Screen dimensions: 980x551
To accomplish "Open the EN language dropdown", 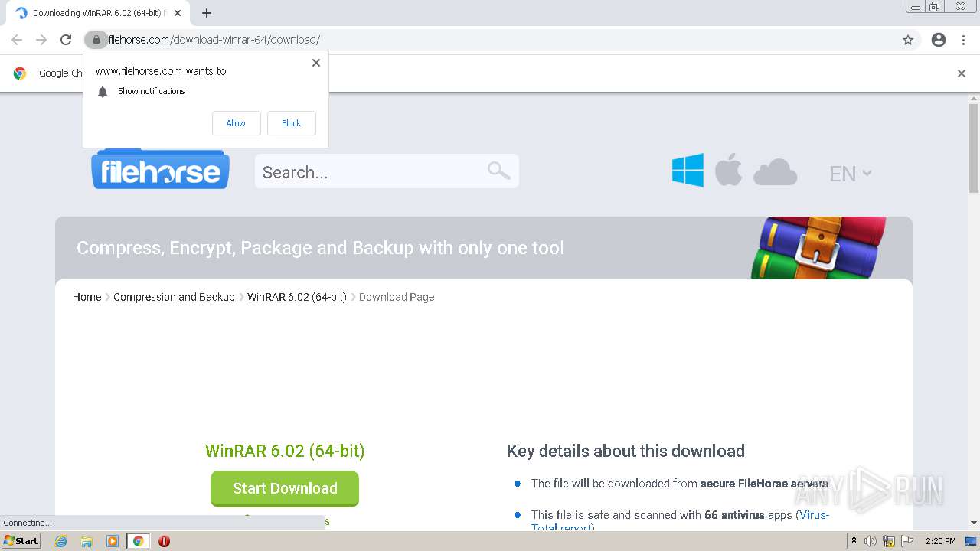I will coord(851,174).
